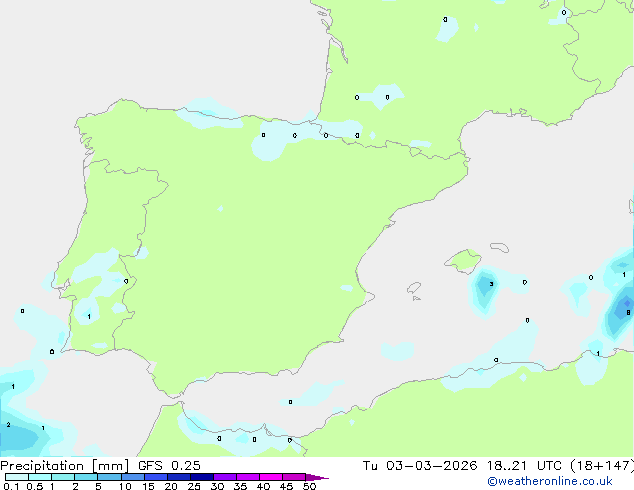Screen dimensions: 634x490
Task: Click the '18..21 UTC' time range text
Action: [x=524, y=466]
